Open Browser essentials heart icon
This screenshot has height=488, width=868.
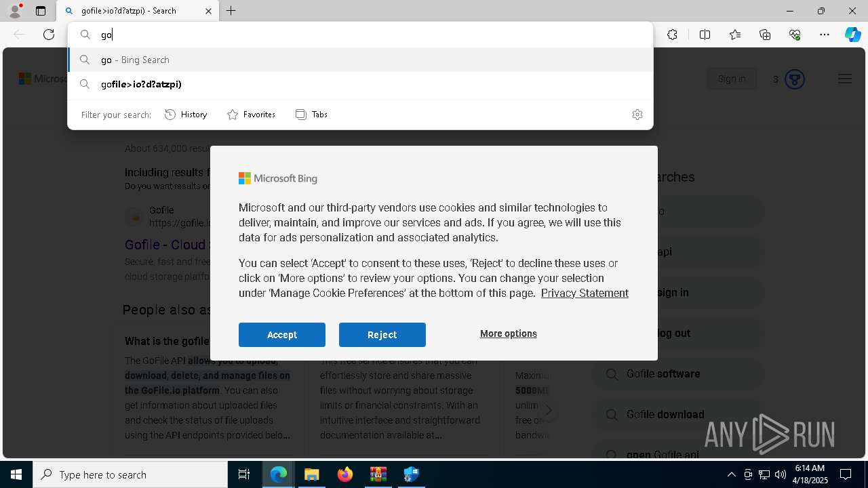(x=795, y=35)
